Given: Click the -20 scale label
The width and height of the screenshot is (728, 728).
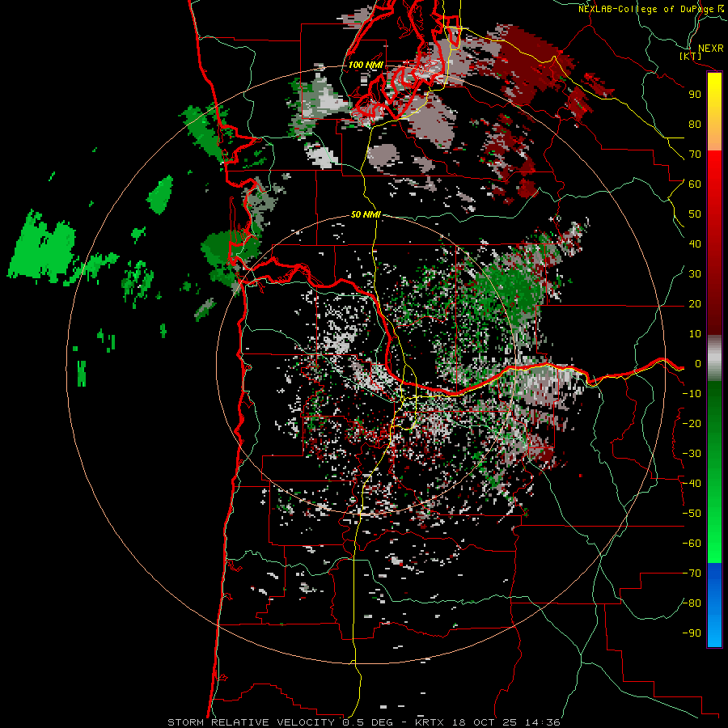Looking at the screenshot, I should 692,424.
